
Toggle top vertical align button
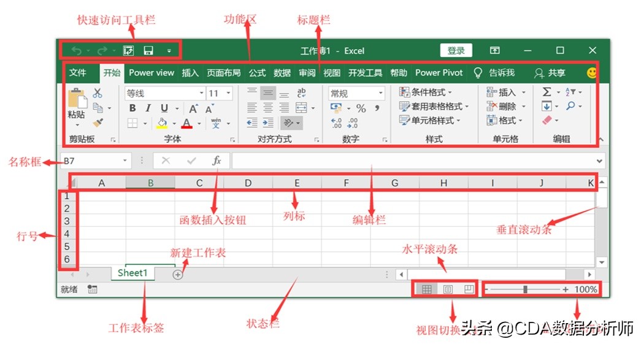251,92
